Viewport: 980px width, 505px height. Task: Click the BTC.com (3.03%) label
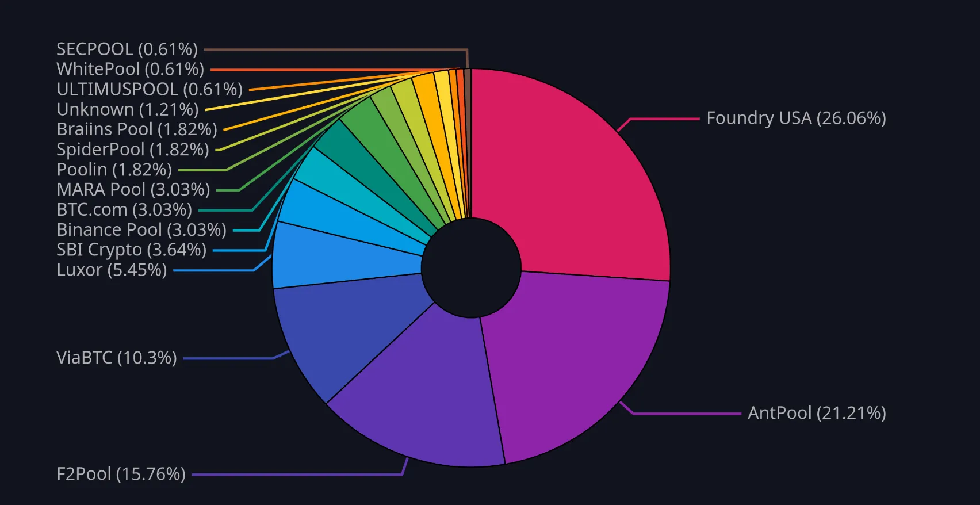click(x=124, y=209)
